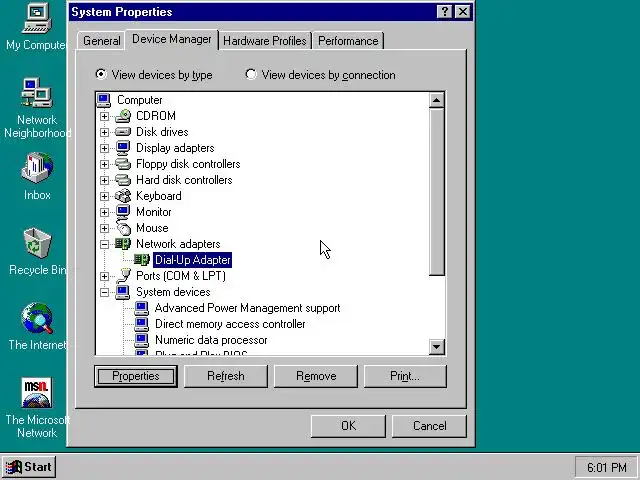
Task: Select the Computer root icon
Action: [104, 100]
